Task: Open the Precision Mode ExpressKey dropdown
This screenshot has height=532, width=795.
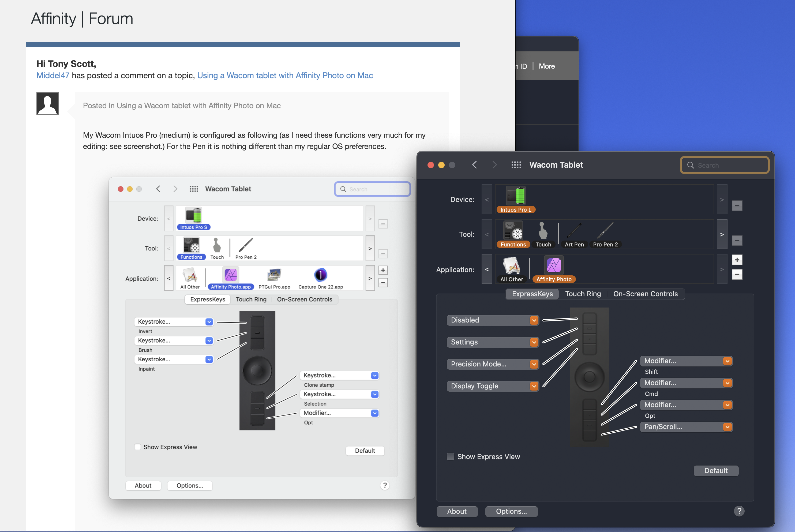Action: coord(493,364)
